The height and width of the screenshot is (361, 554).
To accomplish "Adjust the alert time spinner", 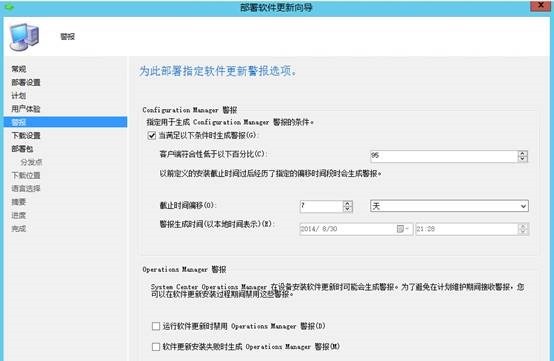I will click(523, 229).
